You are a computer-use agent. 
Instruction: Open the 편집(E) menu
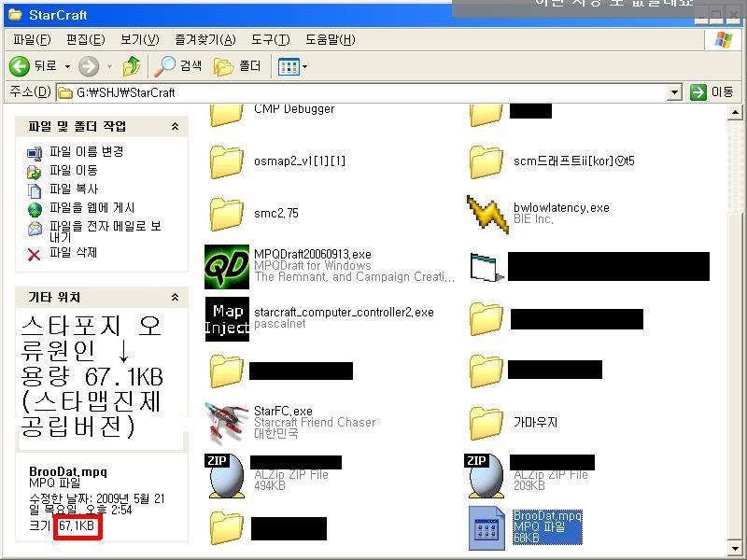pyautogui.click(x=85, y=39)
